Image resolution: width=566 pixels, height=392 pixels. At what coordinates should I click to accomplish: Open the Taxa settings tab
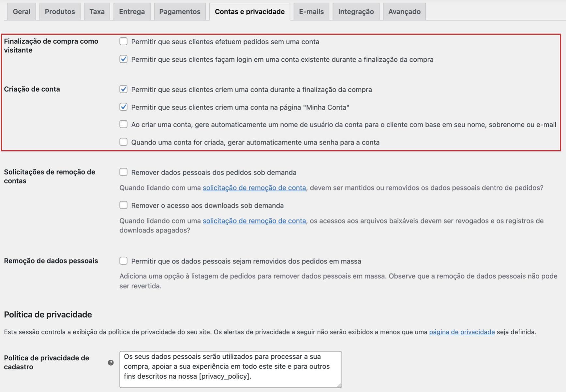click(97, 12)
